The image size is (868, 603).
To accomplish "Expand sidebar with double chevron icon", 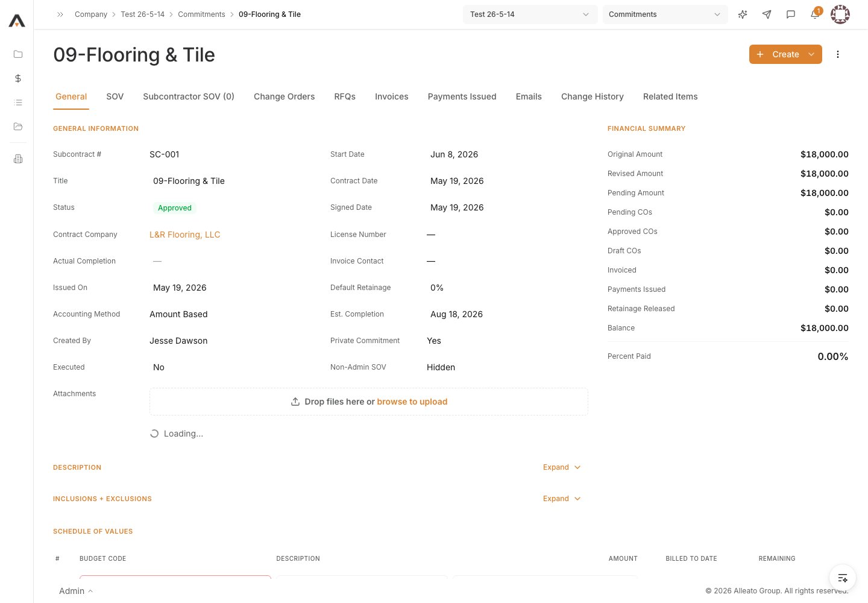I will click(x=60, y=14).
